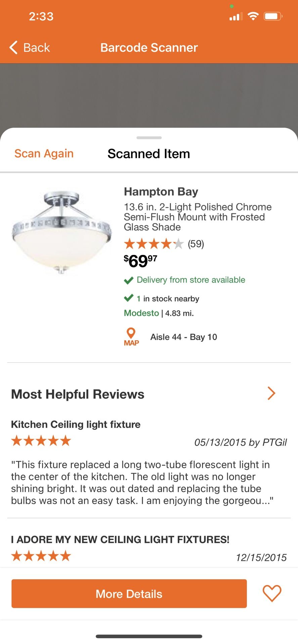Open the I ADORE MY NEW review
The height and width of the screenshot is (644, 298).
(x=120, y=539)
